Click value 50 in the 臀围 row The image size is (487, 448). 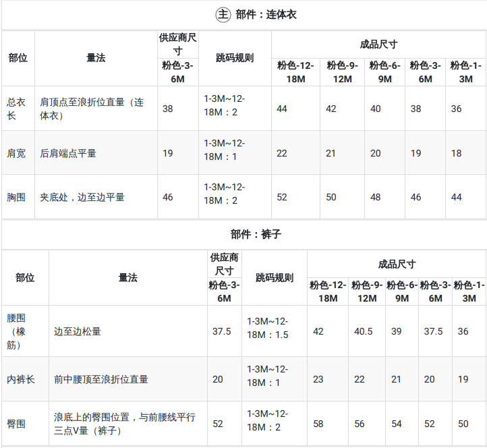click(x=463, y=424)
